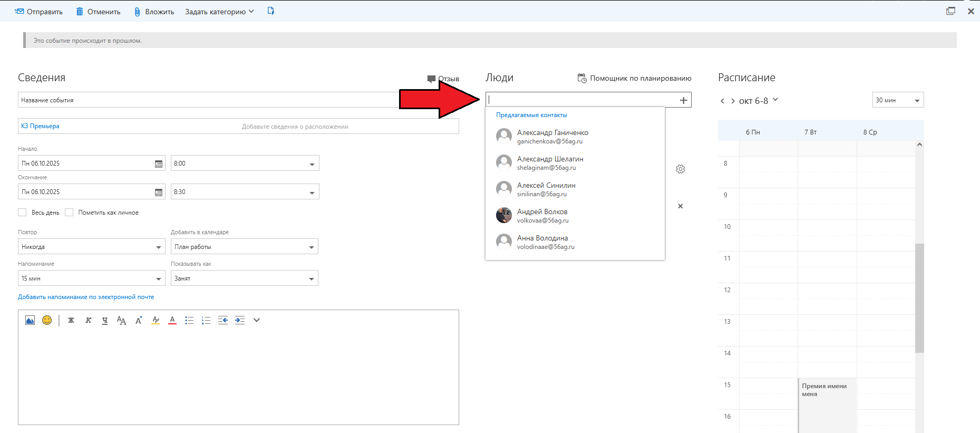Screen dimensions: 980x433
Task: Increase the paragraph indent
Action: 240,320
